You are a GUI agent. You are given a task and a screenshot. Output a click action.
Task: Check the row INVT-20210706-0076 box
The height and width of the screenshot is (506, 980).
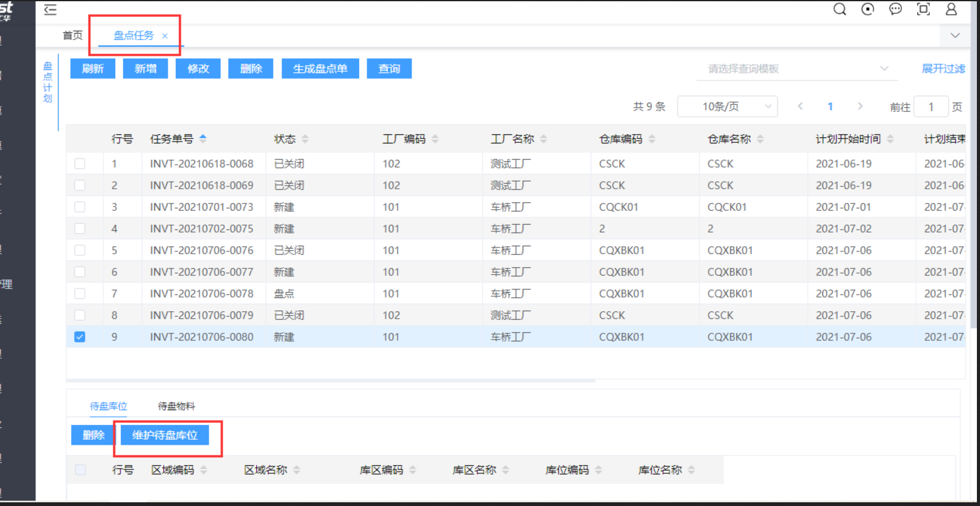80,251
